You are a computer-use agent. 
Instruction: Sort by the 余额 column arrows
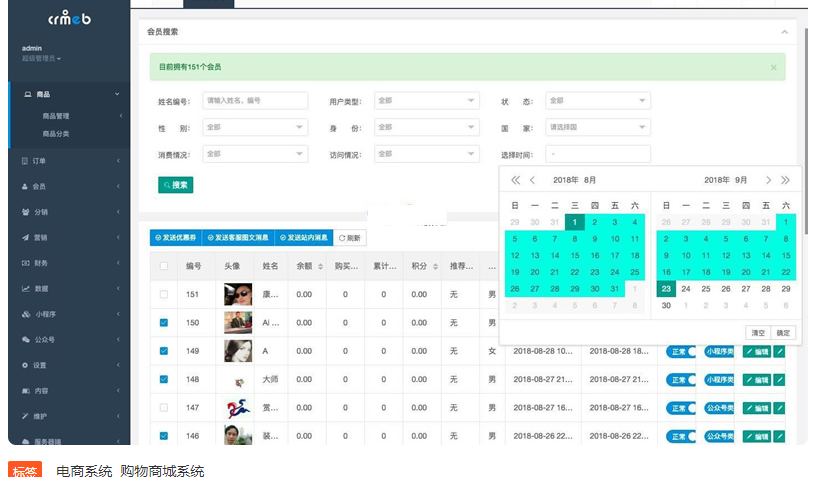coord(320,266)
